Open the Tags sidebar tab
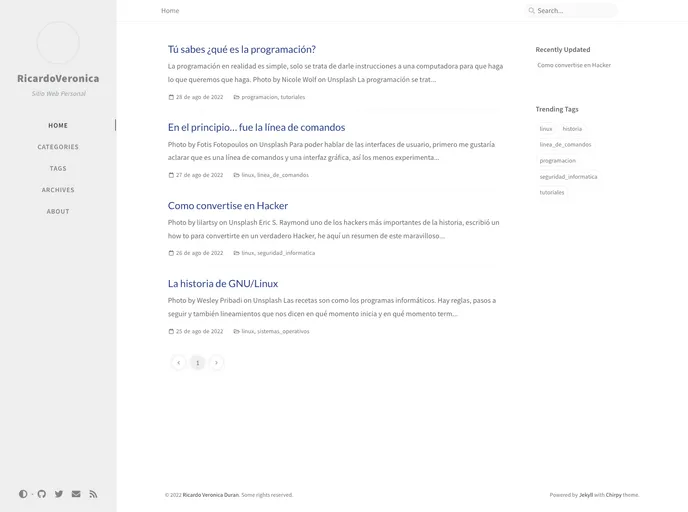The image size is (688, 512). pyautogui.click(x=58, y=168)
